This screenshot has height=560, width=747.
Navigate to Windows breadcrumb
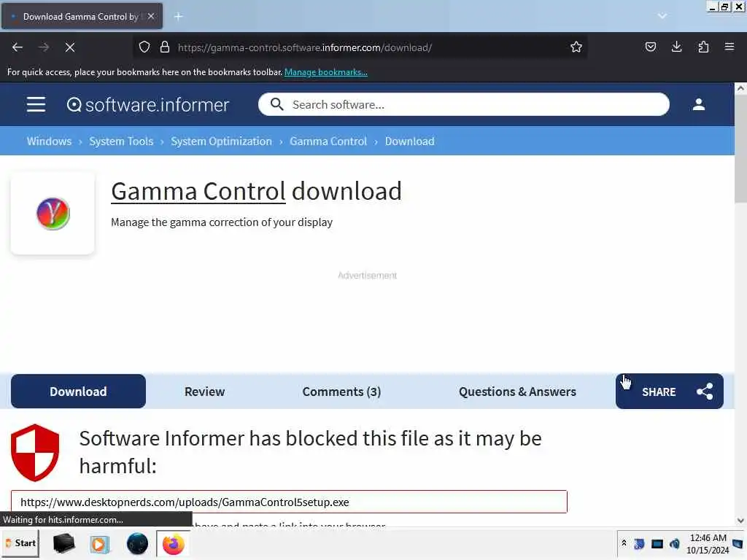click(x=49, y=141)
